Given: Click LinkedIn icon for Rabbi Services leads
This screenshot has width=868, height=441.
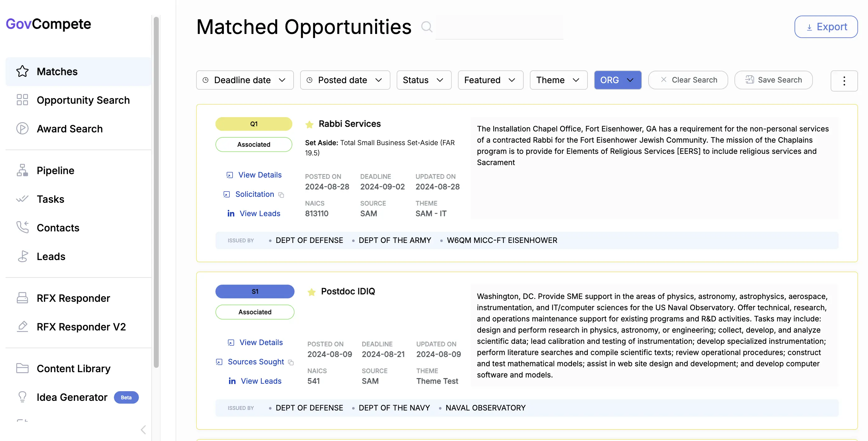Looking at the screenshot, I should pyautogui.click(x=231, y=213).
